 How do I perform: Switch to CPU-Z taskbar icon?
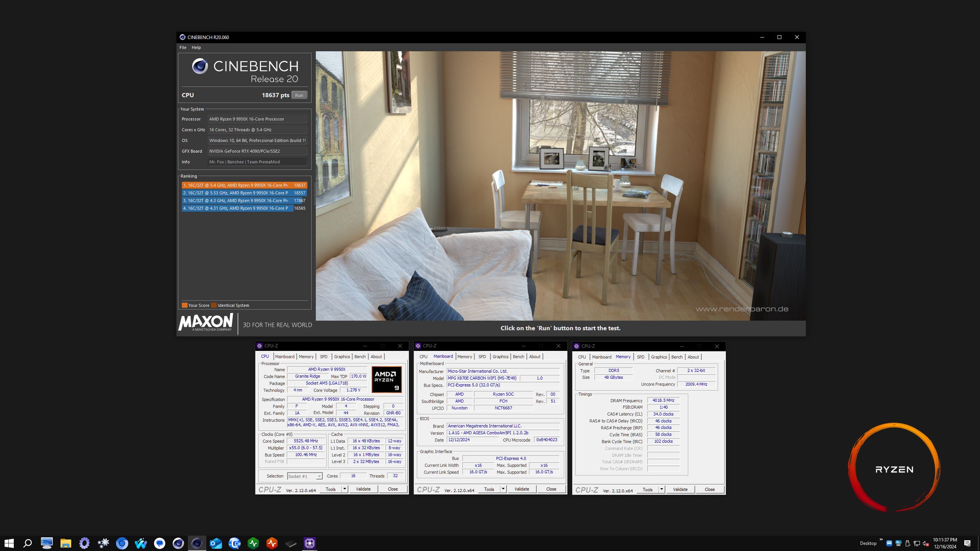309,543
